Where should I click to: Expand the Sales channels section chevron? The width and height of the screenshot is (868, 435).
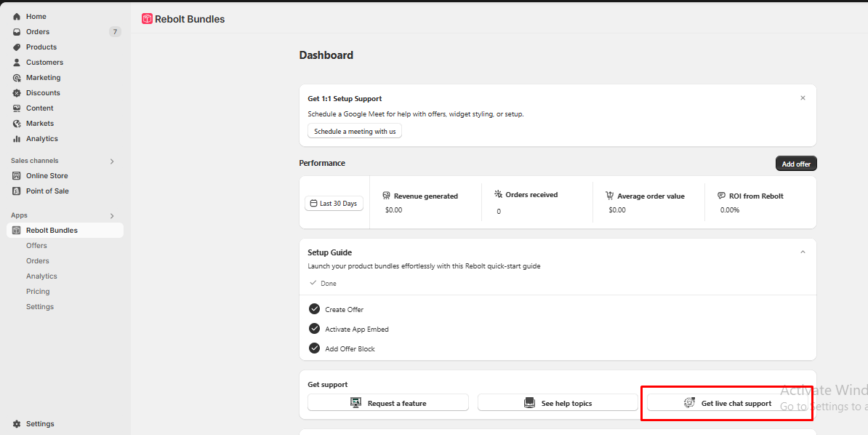point(112,161)
